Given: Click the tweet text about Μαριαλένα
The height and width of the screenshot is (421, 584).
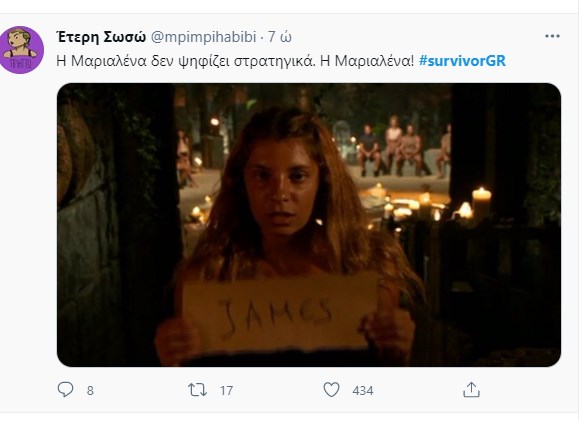Looking at the screenshot, I should pos(235,61).
